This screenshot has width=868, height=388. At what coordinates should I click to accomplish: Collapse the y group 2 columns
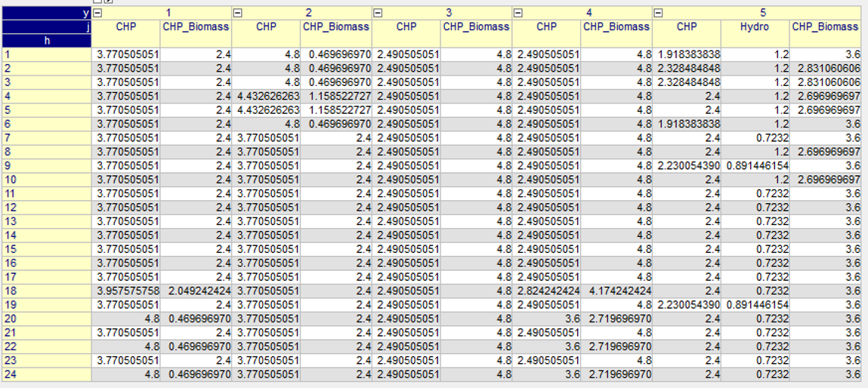click(x=237, y=14)
